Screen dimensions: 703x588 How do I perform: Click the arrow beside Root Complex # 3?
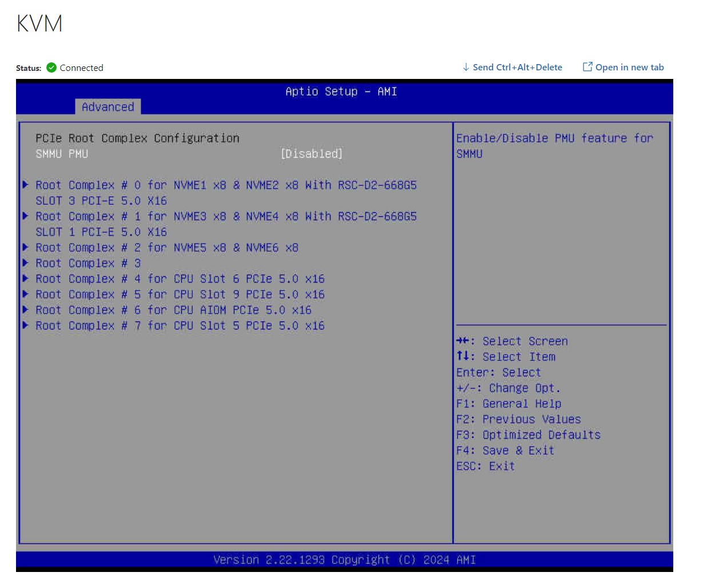point(25,263)
